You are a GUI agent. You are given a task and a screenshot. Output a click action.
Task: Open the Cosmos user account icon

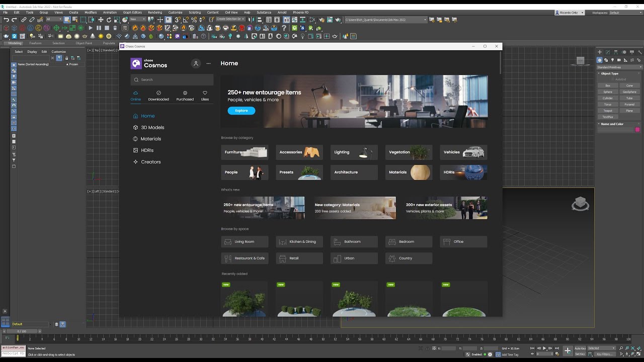point(196,63)
